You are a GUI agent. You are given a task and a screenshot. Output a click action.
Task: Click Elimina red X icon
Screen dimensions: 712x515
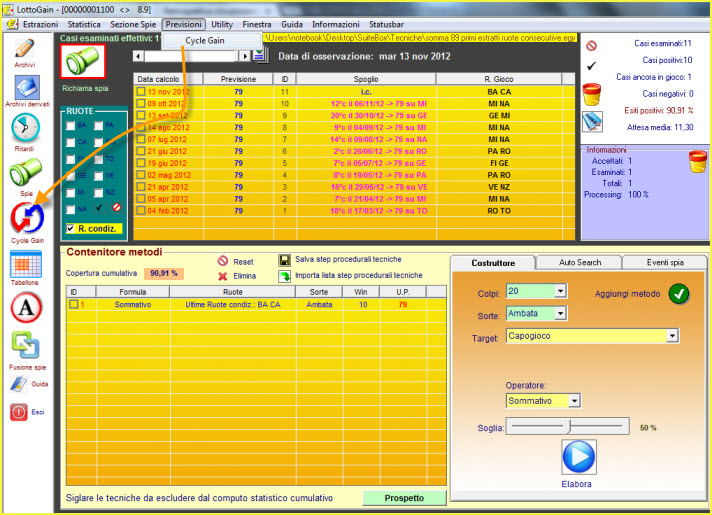click(222, 276)
